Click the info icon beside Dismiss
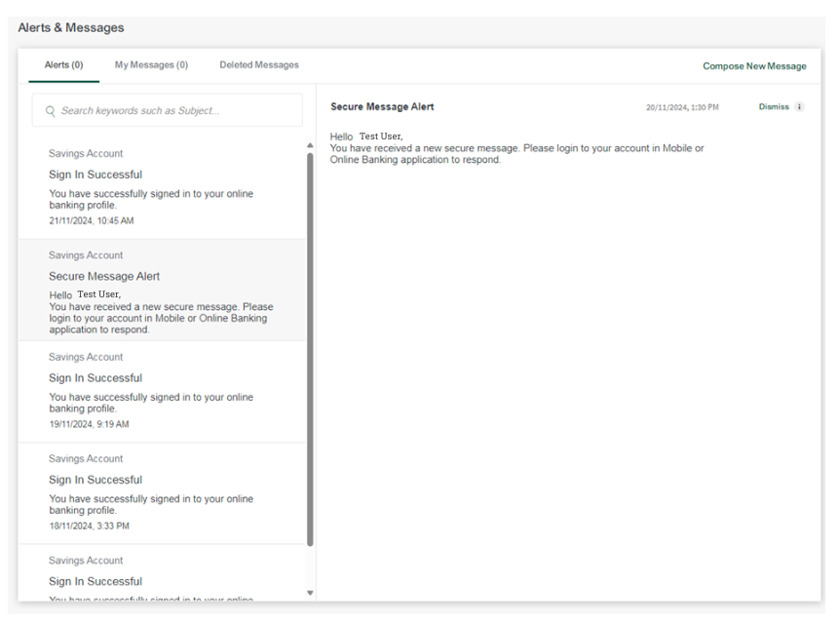Image resolution: width=840 pixels, height=623 pixels. [800, 107]
